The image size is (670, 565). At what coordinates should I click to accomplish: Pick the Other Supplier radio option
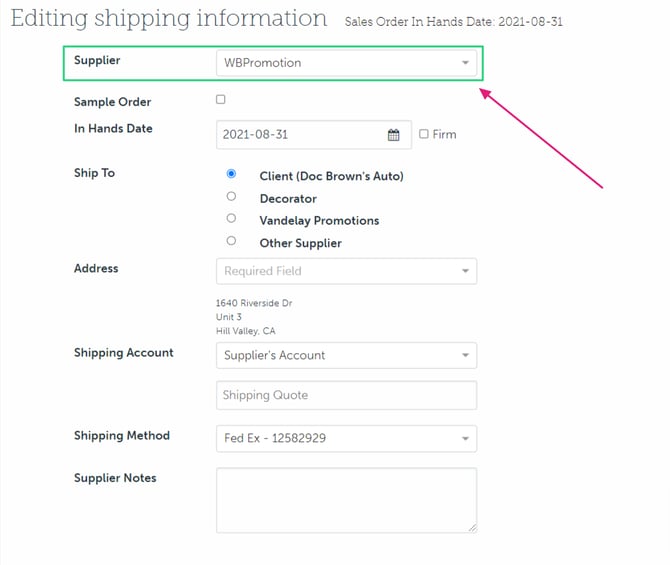point(231,241)
